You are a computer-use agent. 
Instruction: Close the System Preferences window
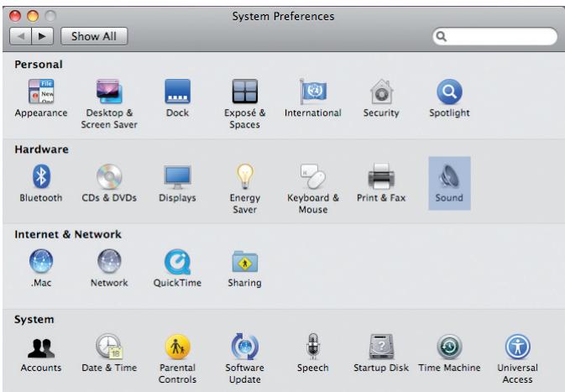click(x=15, y=16)
